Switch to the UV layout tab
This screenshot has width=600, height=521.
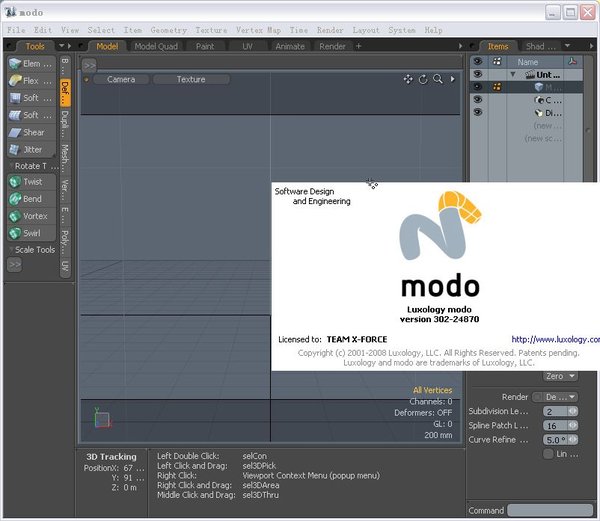[248, 46]
